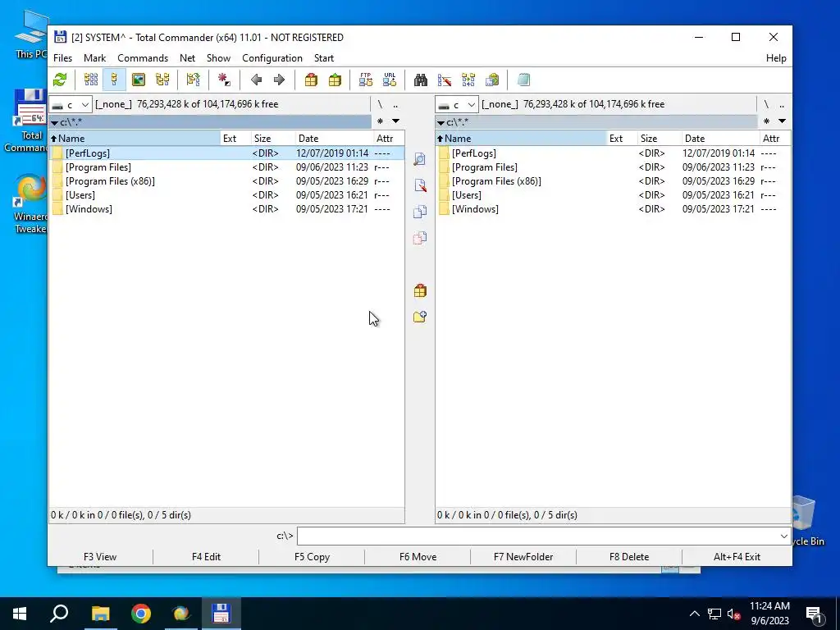
Task: Open the left panel favorites asterisk menu
Action: [381, 121]
